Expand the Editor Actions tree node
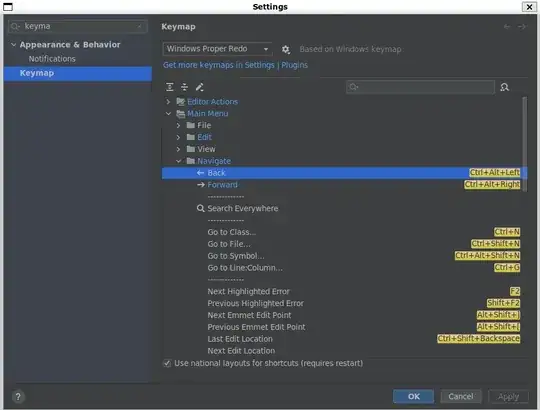 pos(168,102)
